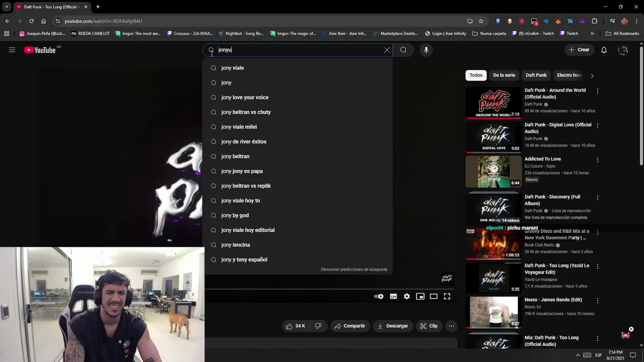Toggle the autoplay switch in the player

[379, 297]
